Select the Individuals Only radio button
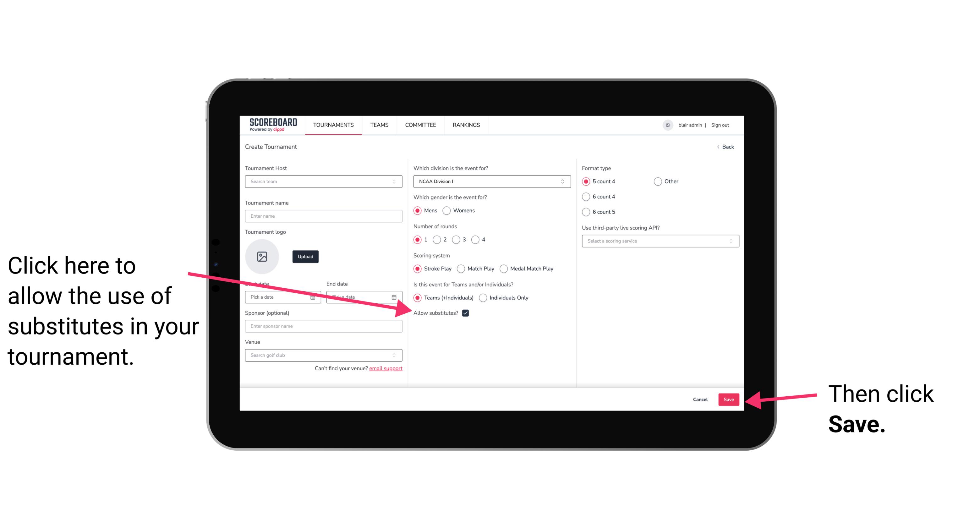Image resolution: width=980 pixels, height=527 pixels. click(483, 298)
